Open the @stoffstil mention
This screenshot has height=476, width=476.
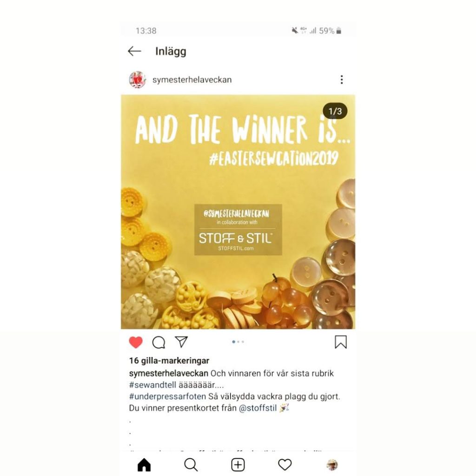(x=258, y=408)
